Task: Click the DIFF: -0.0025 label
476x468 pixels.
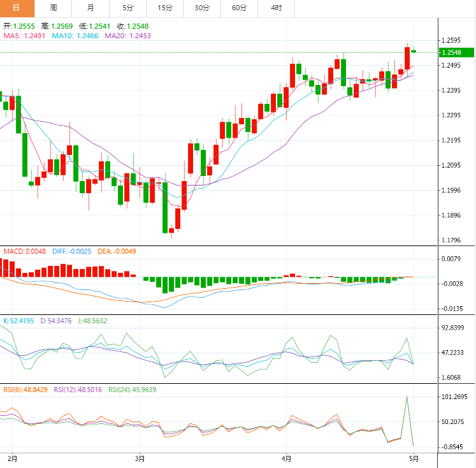Action: click(x=71, y=251)
